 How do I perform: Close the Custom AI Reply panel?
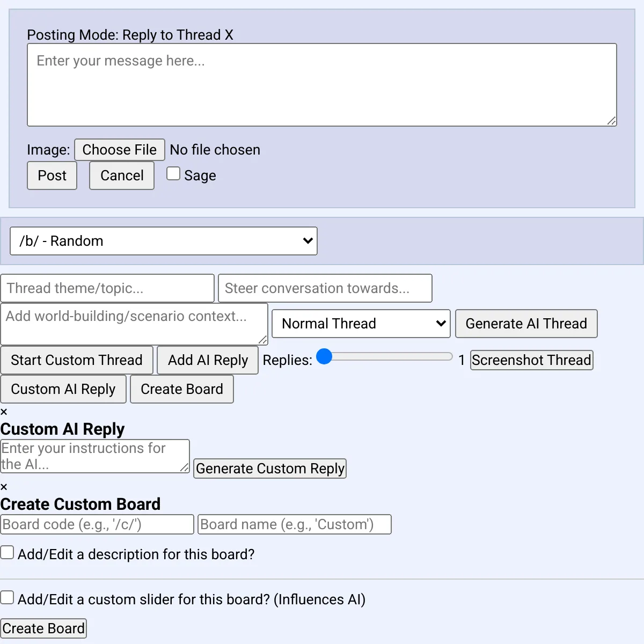pyautogui.click(x=4, y=412)
